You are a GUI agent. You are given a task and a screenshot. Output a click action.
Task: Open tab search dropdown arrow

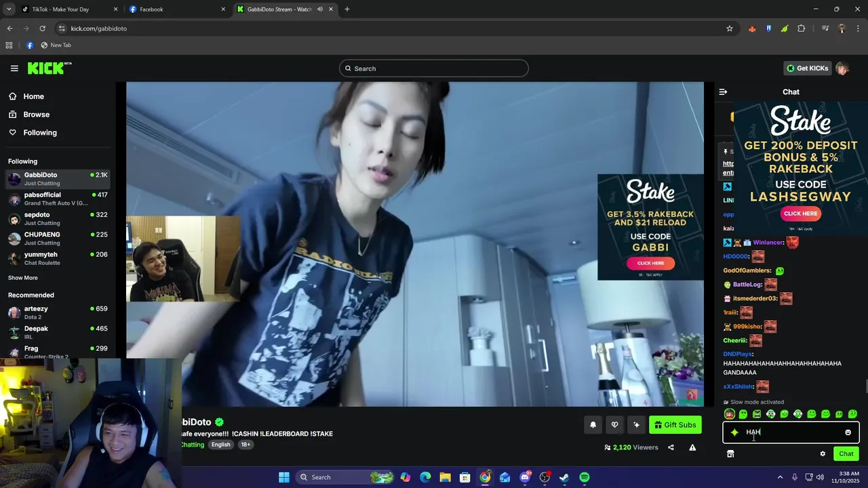point(9,9)
